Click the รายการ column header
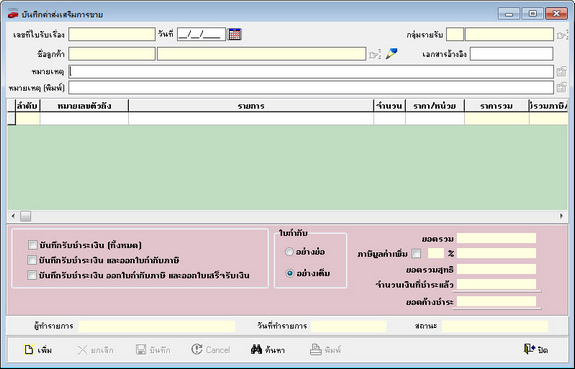Screen dimensions: 575x369 click(251, 106)
